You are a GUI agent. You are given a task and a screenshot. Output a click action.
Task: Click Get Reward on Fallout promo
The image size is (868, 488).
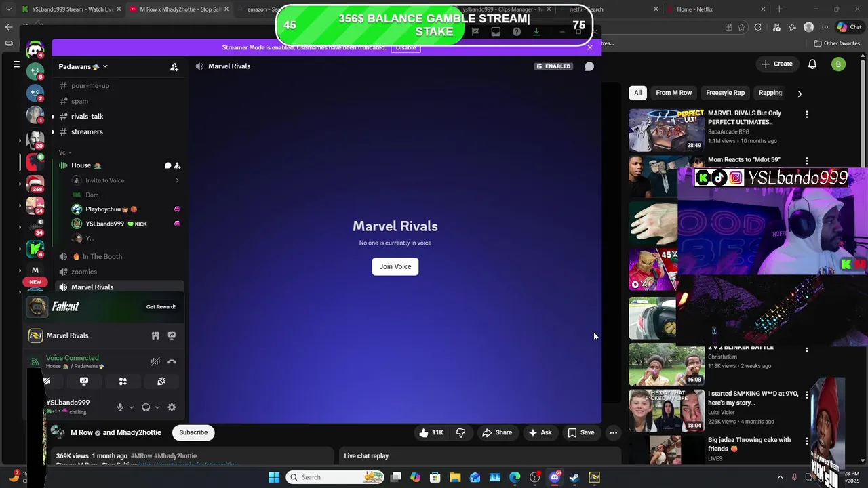point(161,307)
